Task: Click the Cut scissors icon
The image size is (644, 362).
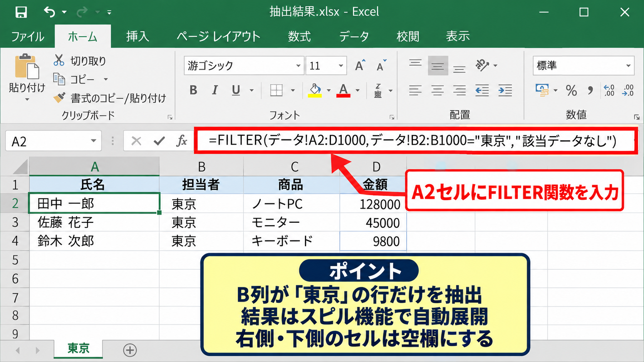Action: click(59, 60)
